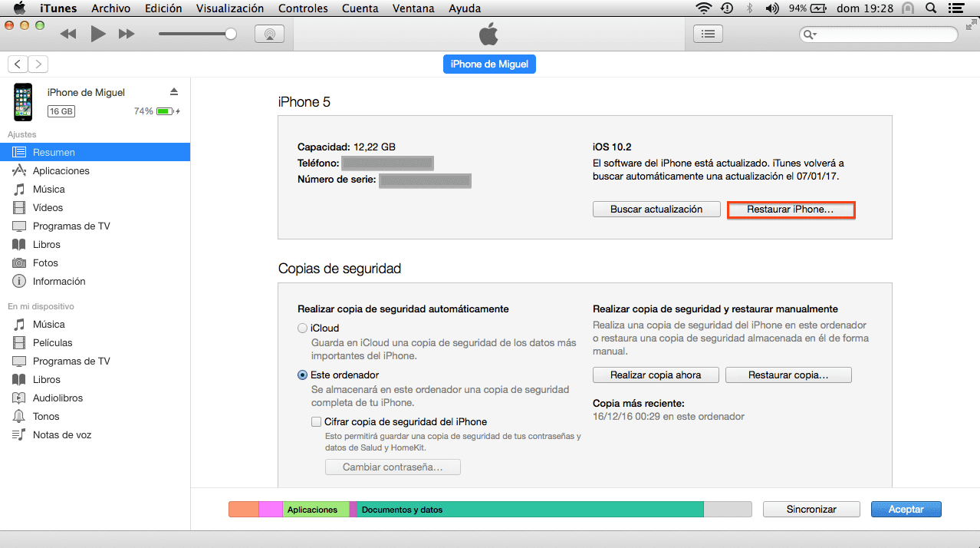Click the battery 94% menu bar indicator
980x548 pixels.
tap(807, 8)
